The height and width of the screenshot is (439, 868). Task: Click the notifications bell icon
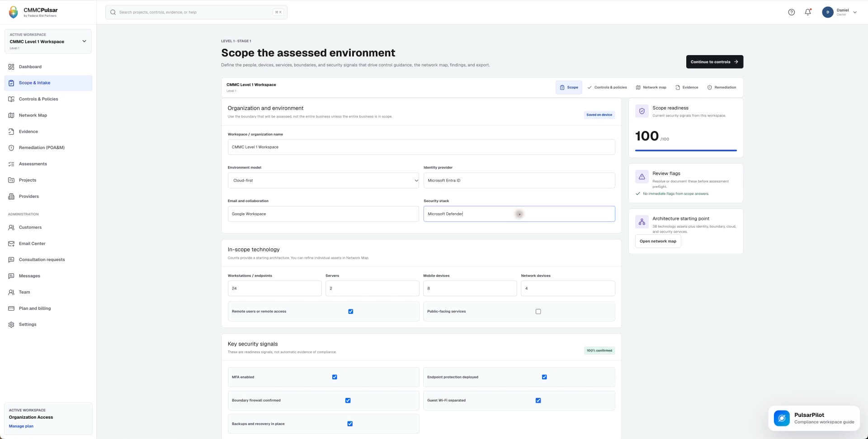click(x=808, y=12)
